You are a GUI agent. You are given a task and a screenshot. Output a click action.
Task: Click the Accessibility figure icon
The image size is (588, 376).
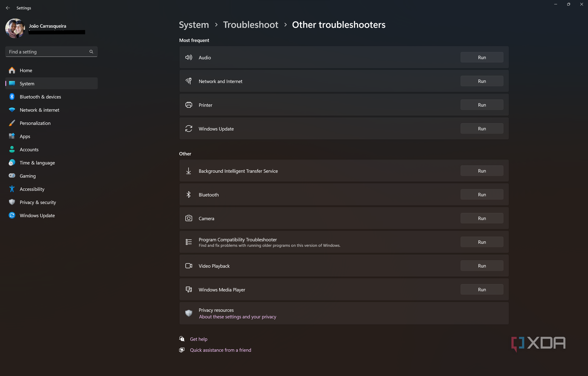click(x=12, y=189)
